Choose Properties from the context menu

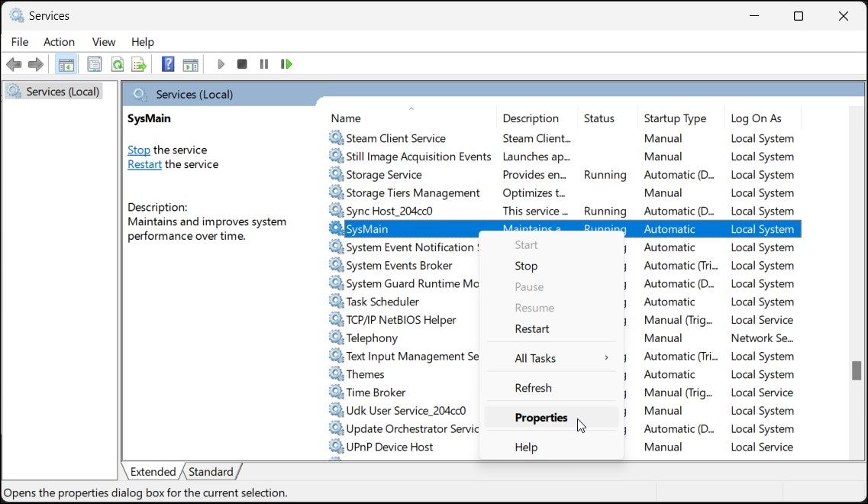[x=540, y=418]
